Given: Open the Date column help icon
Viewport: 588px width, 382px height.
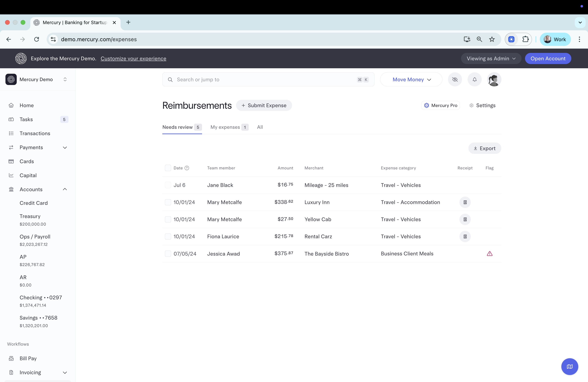Looking at the screenshot, I should point(187,168).
